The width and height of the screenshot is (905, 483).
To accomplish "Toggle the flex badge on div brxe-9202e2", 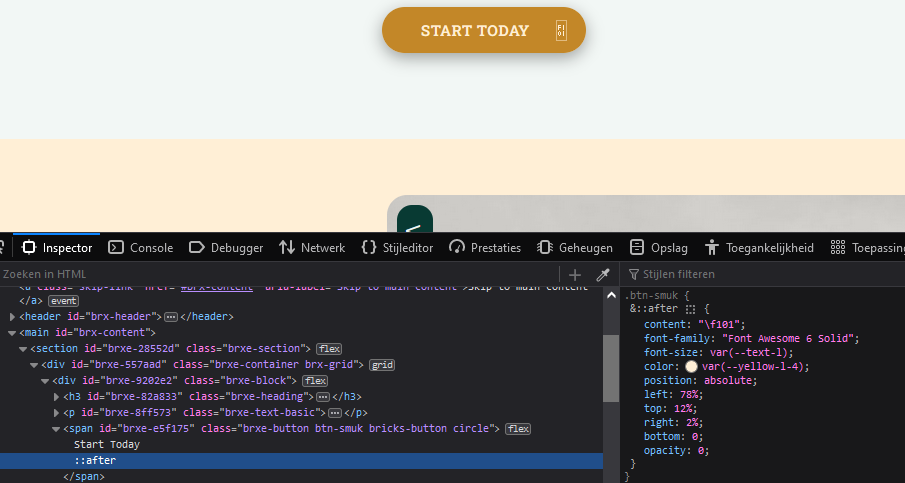I will (x=315, y=381).
